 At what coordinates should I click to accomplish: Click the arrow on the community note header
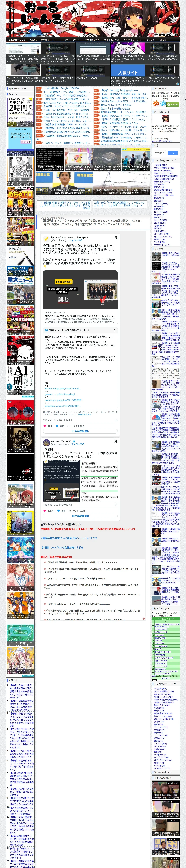click(114, 330)
